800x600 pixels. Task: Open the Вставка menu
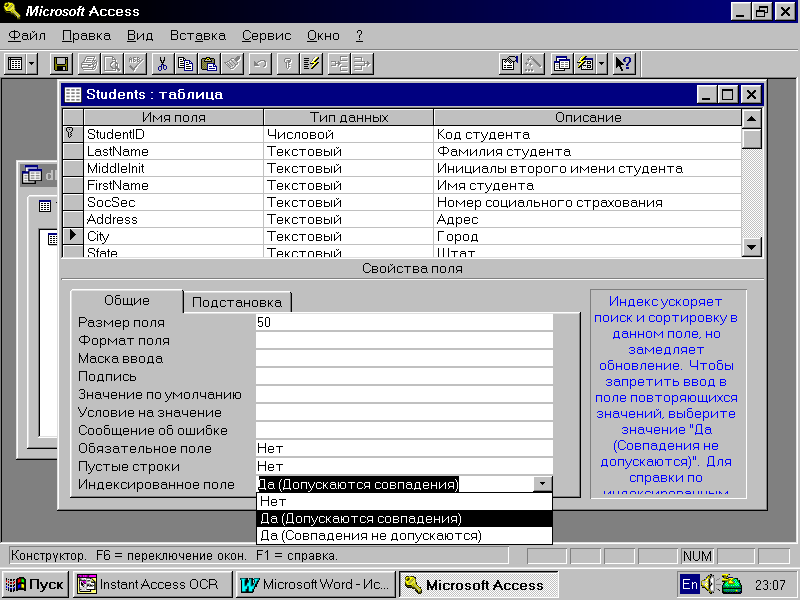click(x=197, y=36)
